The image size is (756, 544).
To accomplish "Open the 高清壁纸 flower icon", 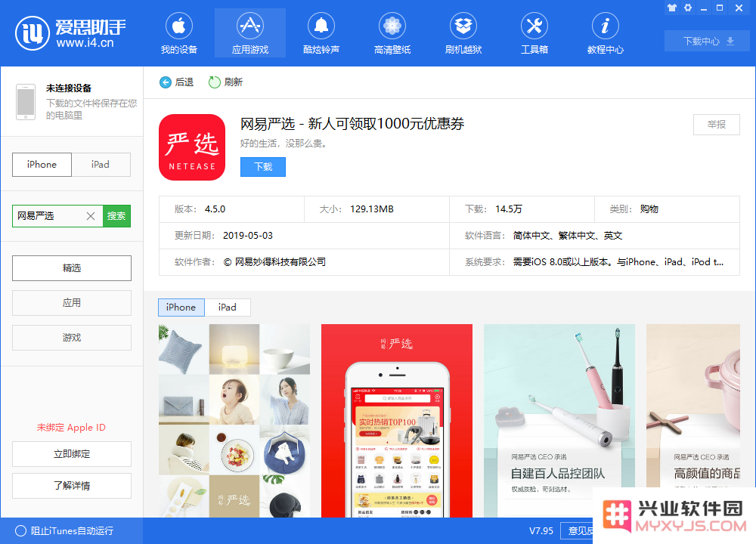I will 392,26.
